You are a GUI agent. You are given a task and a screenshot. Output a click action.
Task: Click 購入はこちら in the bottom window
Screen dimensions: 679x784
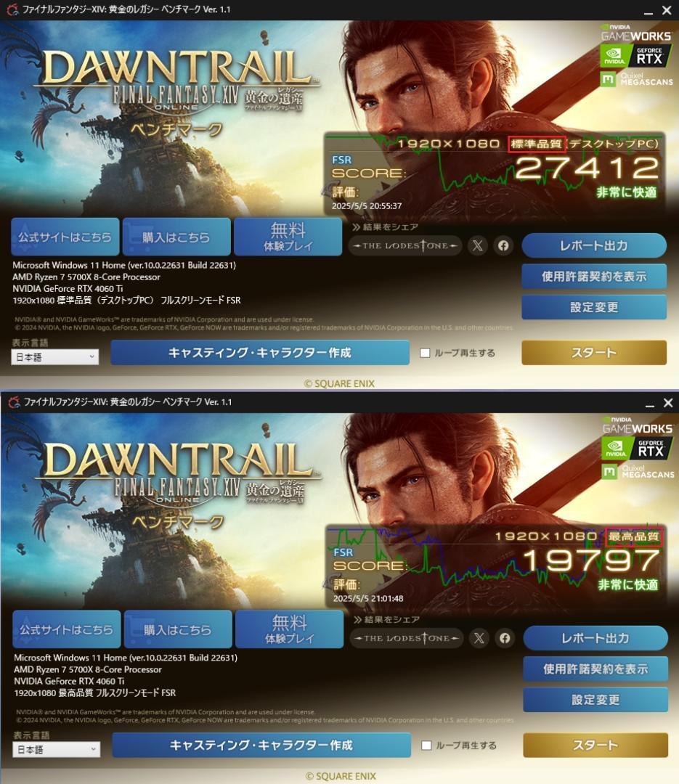178,629
